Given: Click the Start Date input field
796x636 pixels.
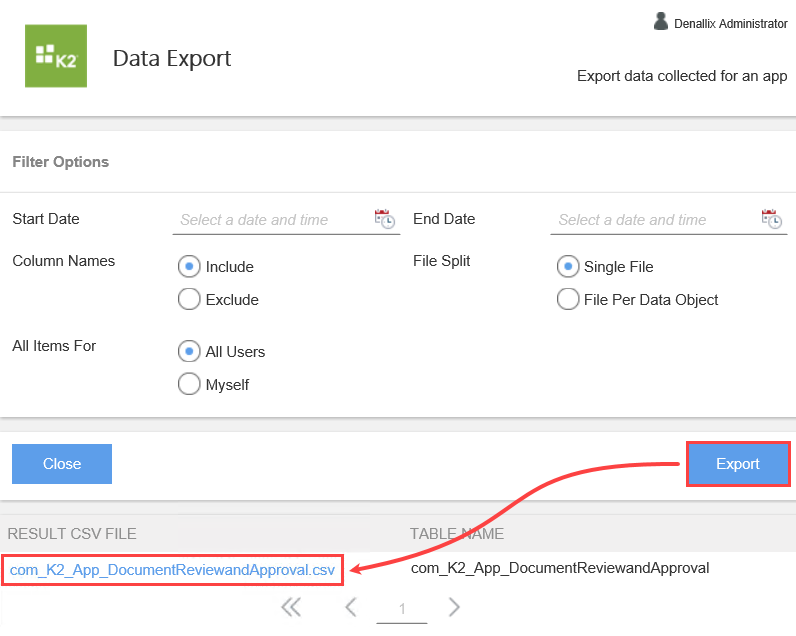Looking at the screenshot, I should [x=270, y=220].
